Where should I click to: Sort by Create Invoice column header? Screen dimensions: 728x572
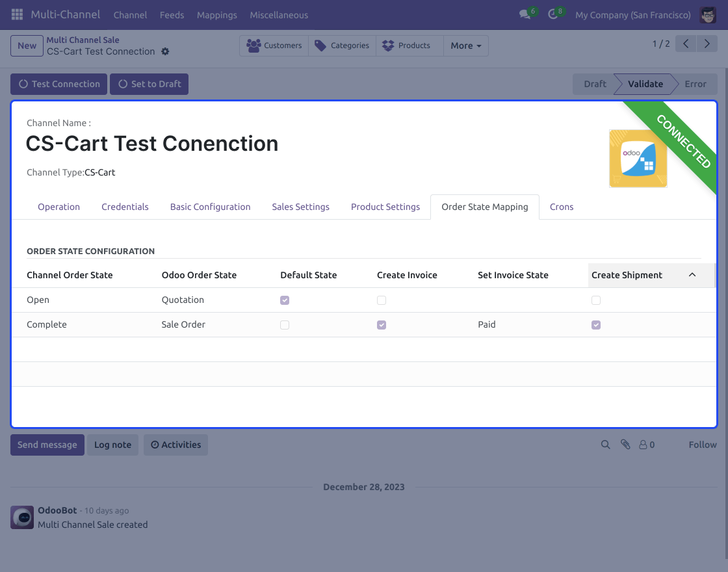407,275
